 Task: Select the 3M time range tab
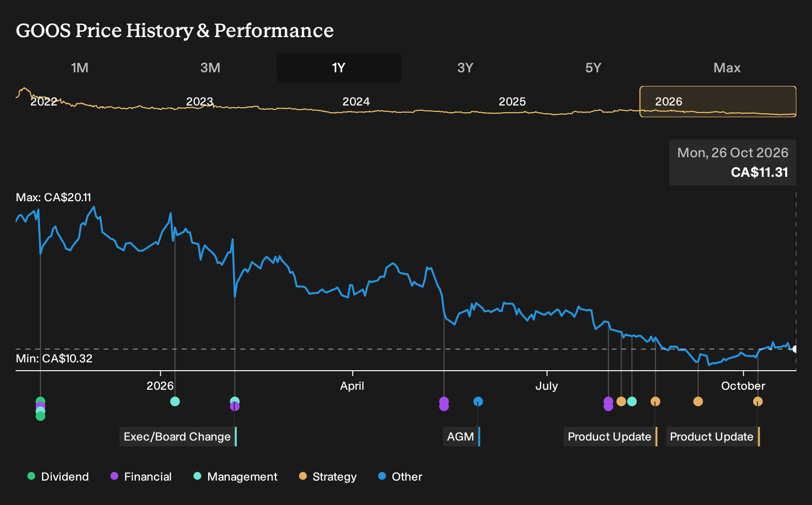210,67
